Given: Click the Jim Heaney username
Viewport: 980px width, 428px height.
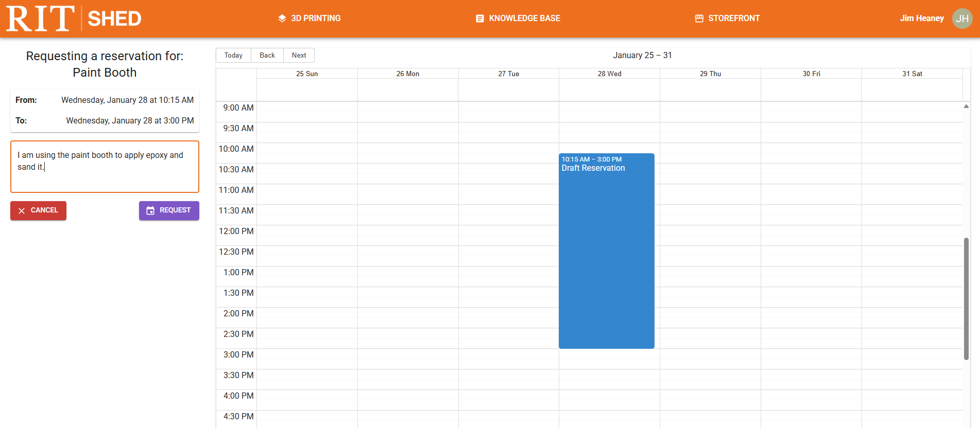Looking at the screenshot, I should click(922, 19).
